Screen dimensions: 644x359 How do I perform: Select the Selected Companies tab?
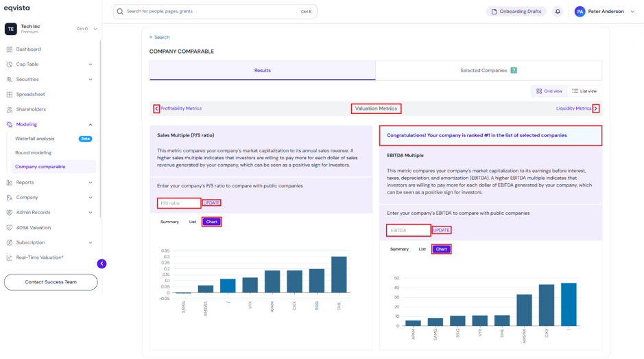[488, 70]
